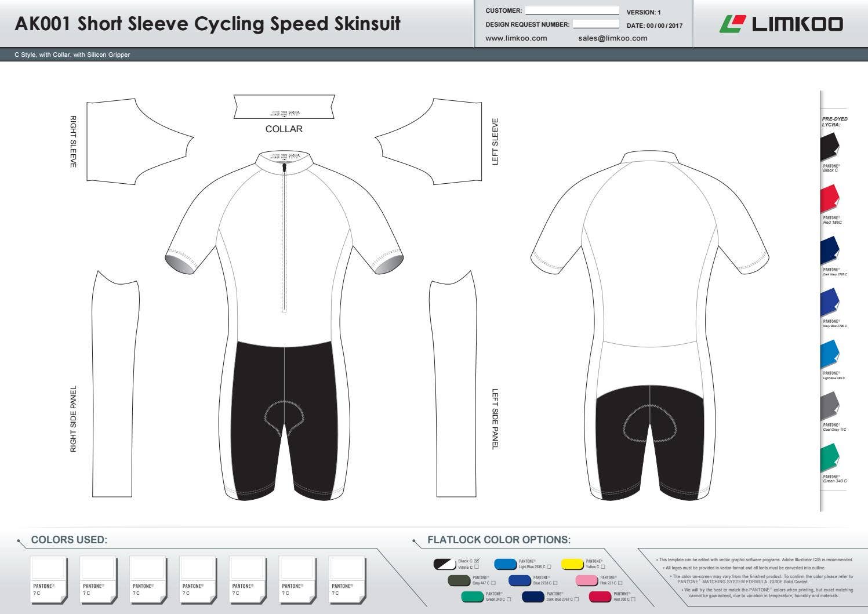The image size is (868, 614).
Task: Click the Design Request Number field
Action: point(595,24)
